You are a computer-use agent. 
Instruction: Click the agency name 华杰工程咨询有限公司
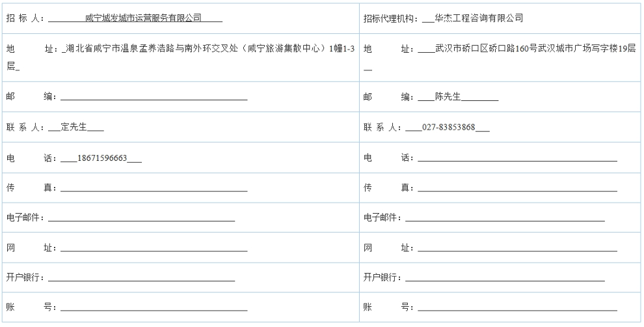478,18
